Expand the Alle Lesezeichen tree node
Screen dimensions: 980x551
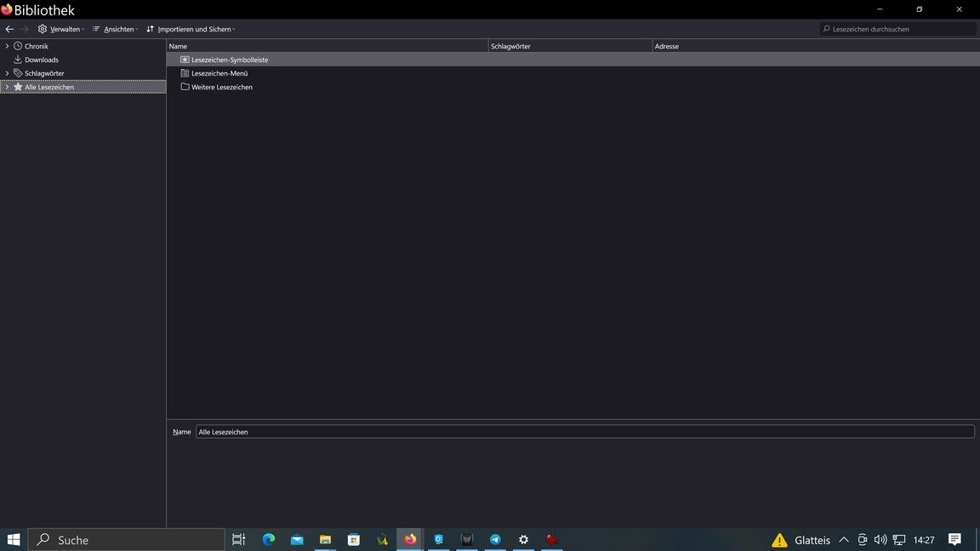click(7, 87)
